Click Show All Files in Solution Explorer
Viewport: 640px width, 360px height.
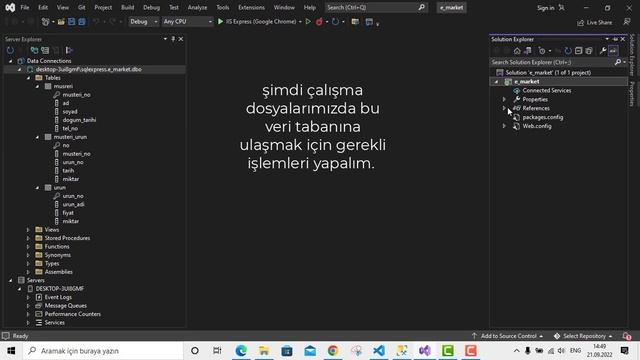click(589, 51)
